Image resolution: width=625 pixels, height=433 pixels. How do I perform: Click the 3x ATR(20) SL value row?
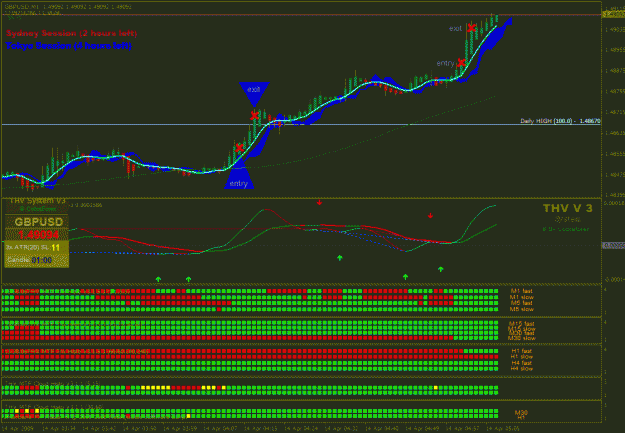pos(33,248)
